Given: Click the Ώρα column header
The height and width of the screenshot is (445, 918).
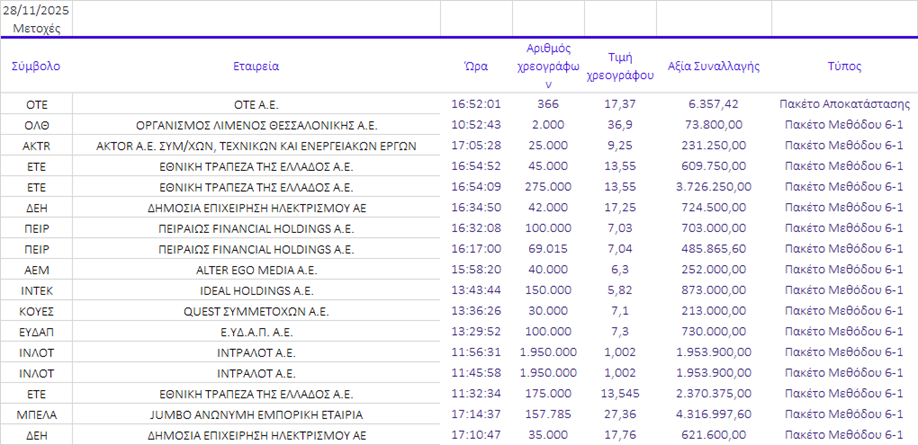Looking at the screenshot, I should tap(476, 66).
